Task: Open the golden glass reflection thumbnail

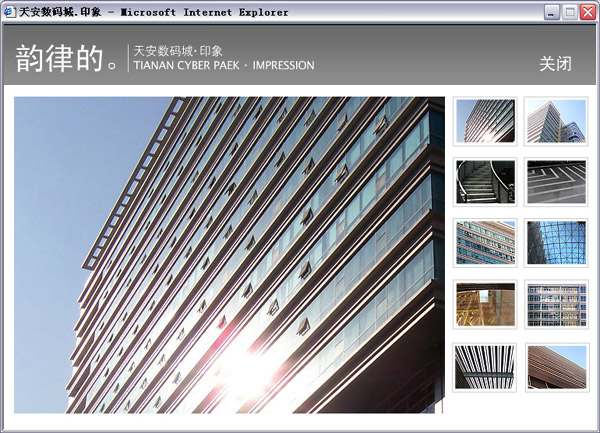Action: pyautogui.click(x=485, y=304)
